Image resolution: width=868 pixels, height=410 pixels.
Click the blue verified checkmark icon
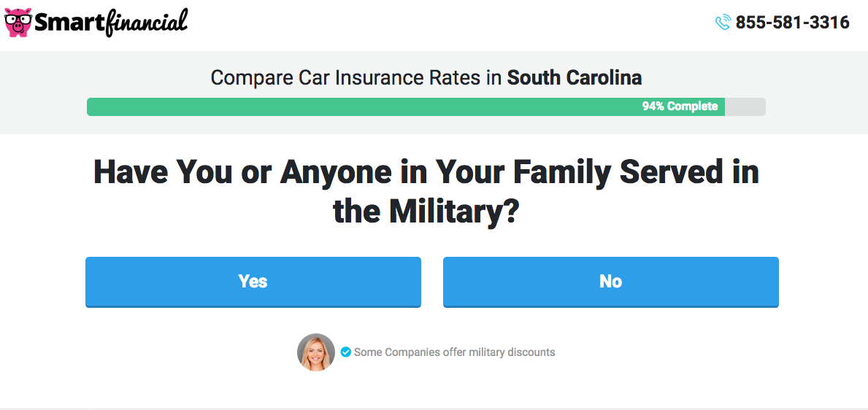point(345,352)
